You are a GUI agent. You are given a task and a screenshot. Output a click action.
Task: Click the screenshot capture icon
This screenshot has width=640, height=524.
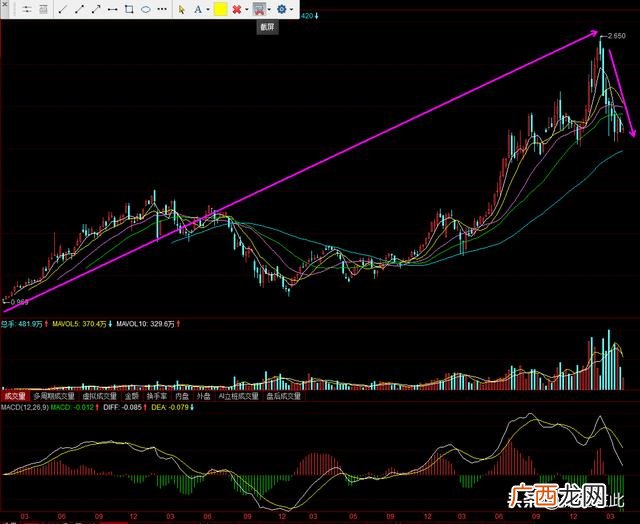point(258,9)
